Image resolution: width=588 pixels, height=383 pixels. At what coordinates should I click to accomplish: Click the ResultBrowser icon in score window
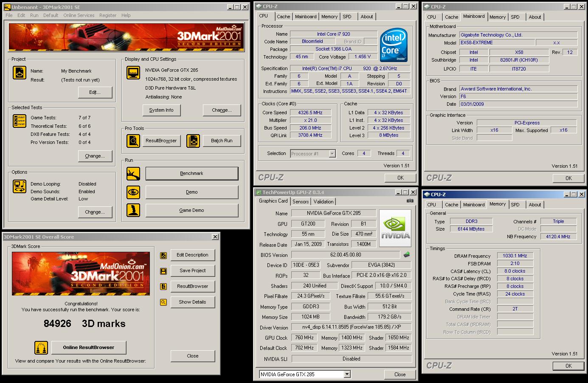163,287
